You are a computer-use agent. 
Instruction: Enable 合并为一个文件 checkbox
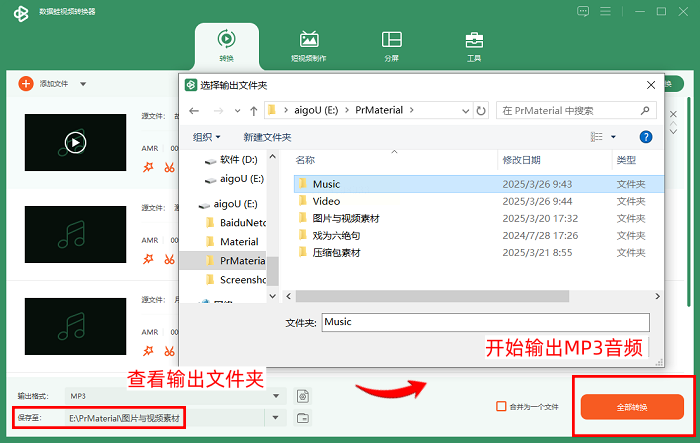point(502,406)
